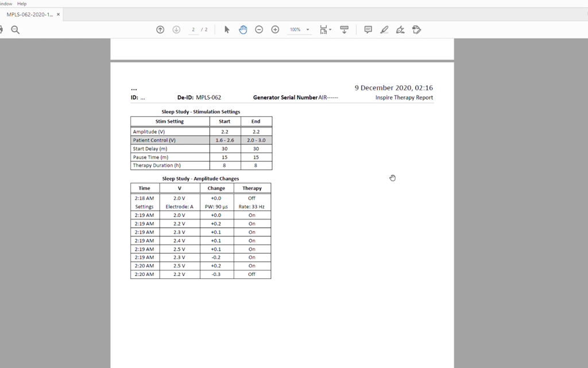Activate the Selection arrow tool

tap(226, 30)
